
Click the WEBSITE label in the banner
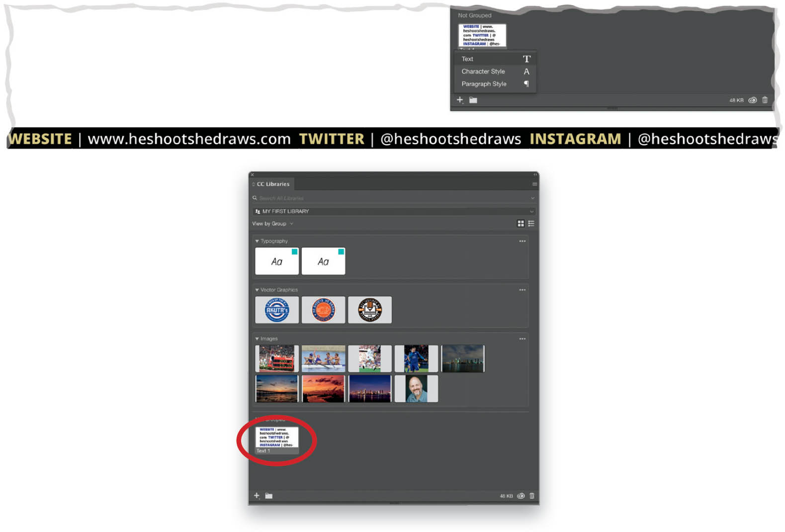[x=40, y=139]
